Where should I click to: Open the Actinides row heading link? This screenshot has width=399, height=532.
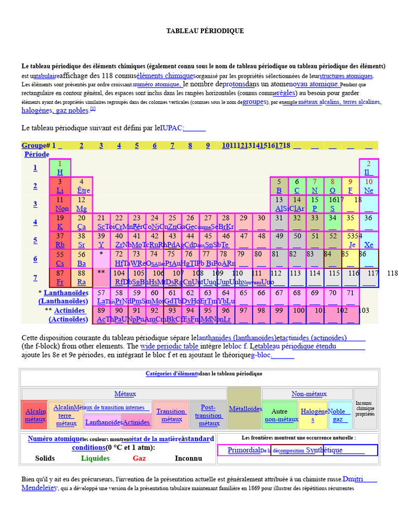tap(70, 311)
